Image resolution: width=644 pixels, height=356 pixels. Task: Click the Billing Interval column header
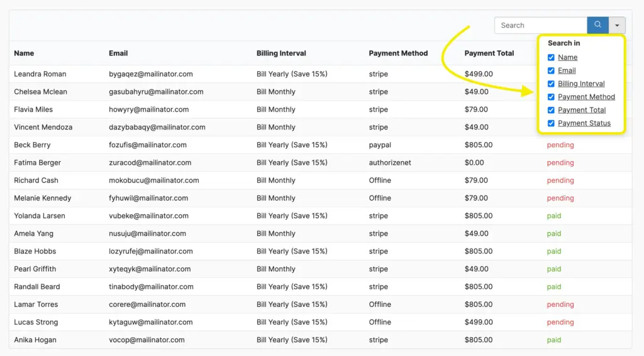281,53
